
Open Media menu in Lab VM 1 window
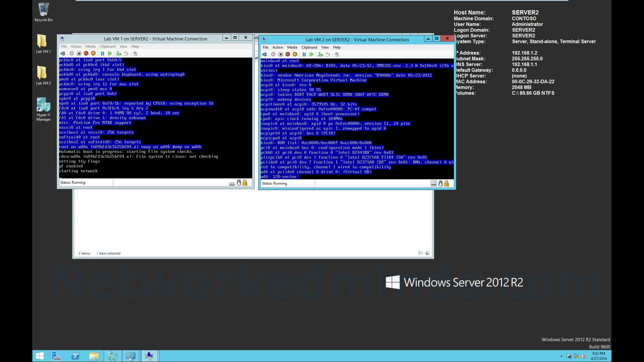(x=91, y=47)
